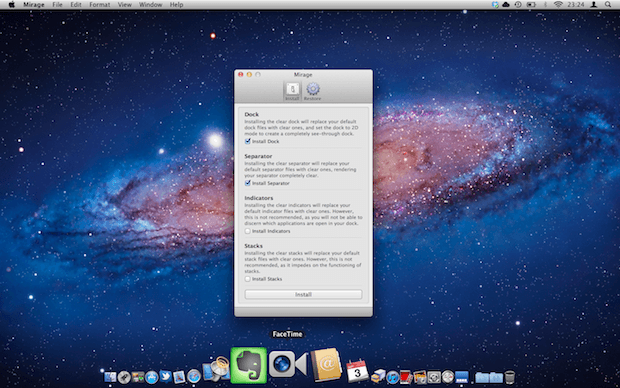The height and width of the screenshot is (388, 620).
Task: Launch iTunes music note icon
Action: pyautogui.click(x=393, y=377)
